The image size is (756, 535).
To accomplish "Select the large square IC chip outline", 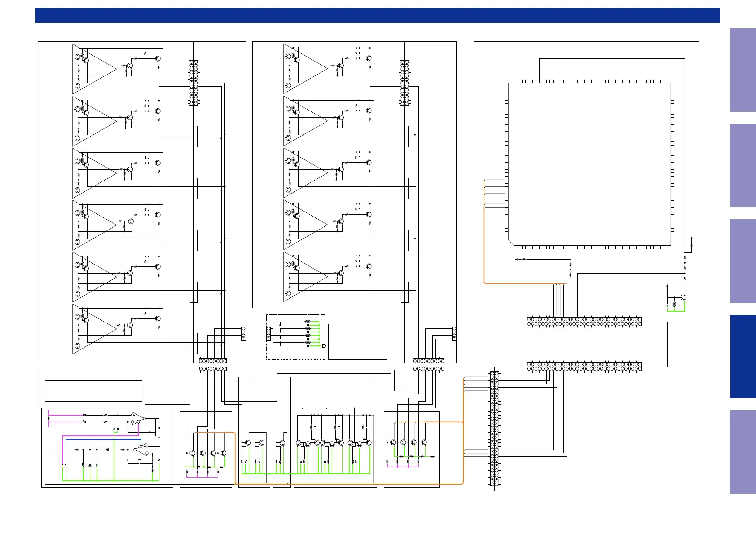I will (589, 164).
